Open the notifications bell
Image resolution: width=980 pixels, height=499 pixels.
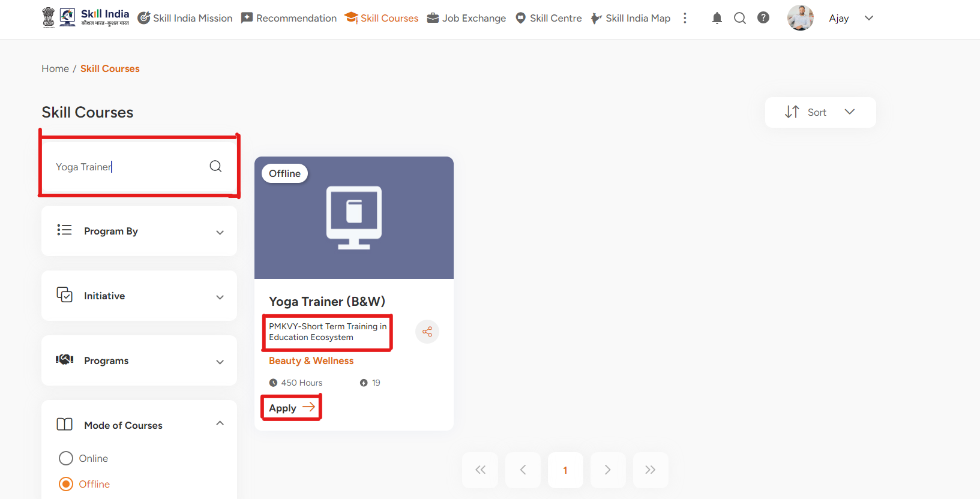(717, 18)
